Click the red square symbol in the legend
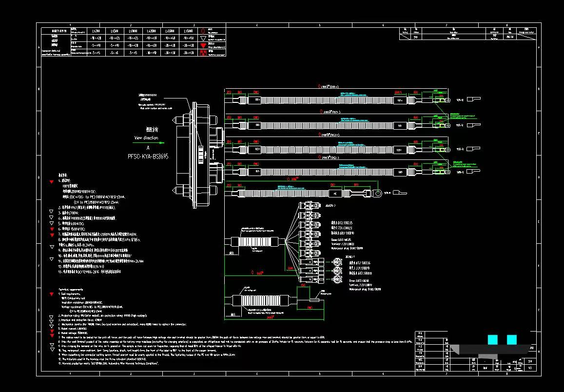 click(203, 52)
